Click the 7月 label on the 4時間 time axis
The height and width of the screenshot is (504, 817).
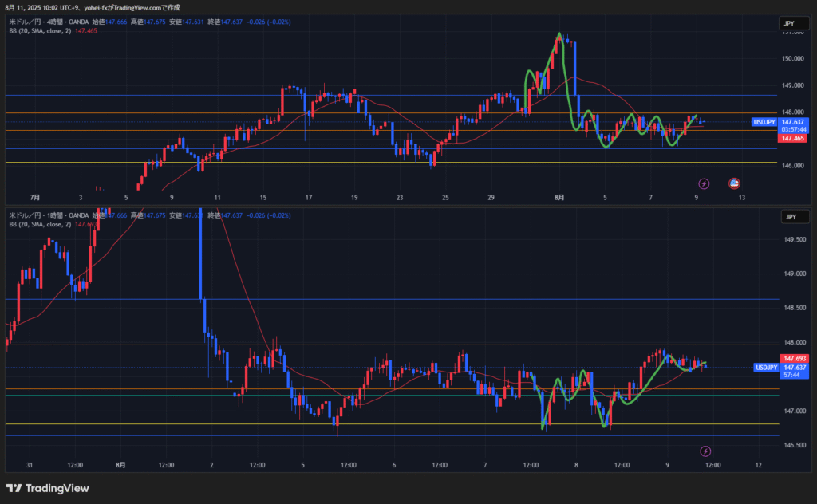pos(35,198)
